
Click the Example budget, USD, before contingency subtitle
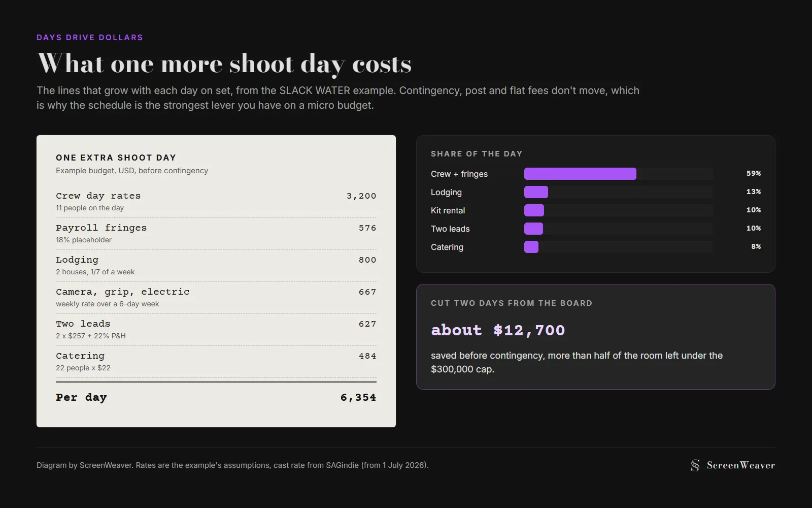click(x=132, y=171)
